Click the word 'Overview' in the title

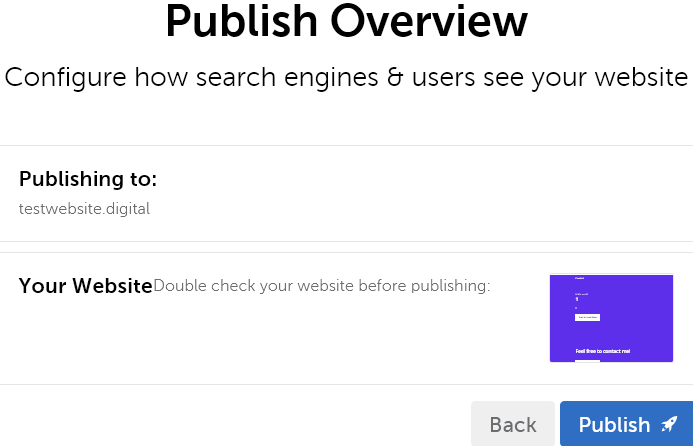click(430, 22)
